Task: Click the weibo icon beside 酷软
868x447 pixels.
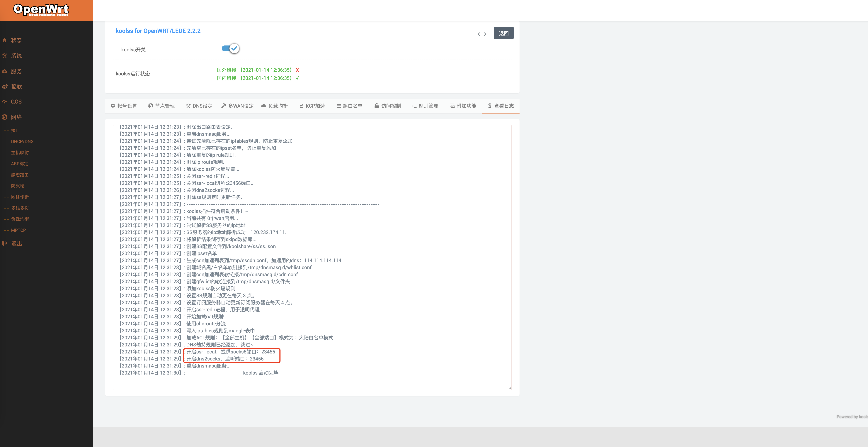Action: coord(5,86)
